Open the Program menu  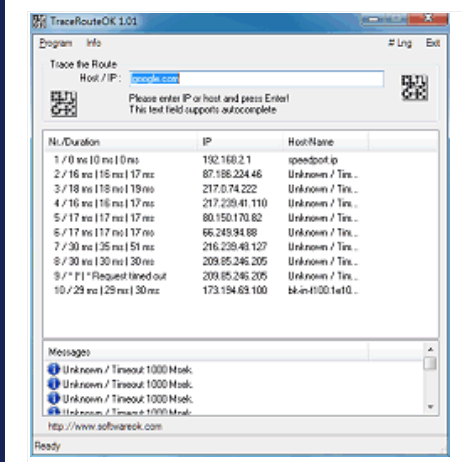[x=55, y=43]
